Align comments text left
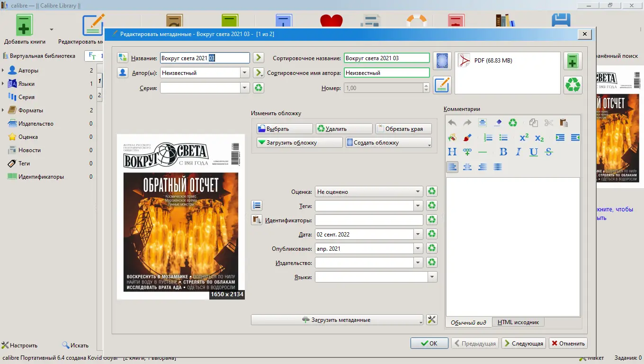 click(452, 167)
